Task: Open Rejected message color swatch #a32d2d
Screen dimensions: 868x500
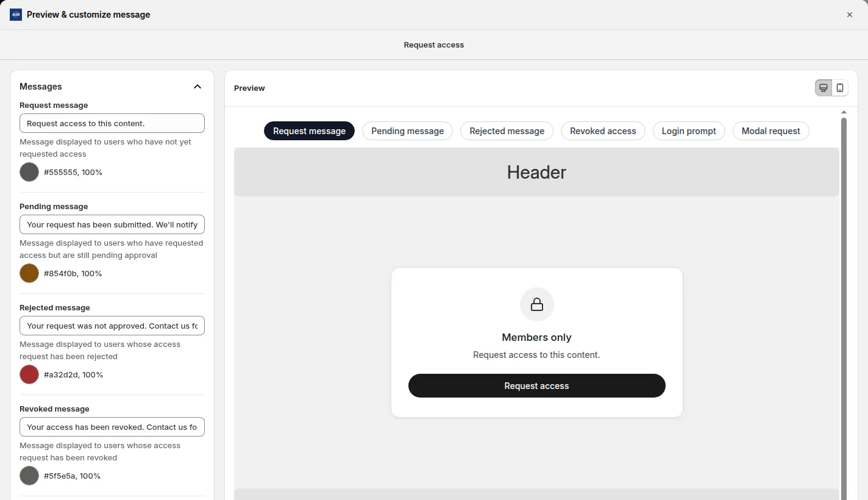Action: 29,374
